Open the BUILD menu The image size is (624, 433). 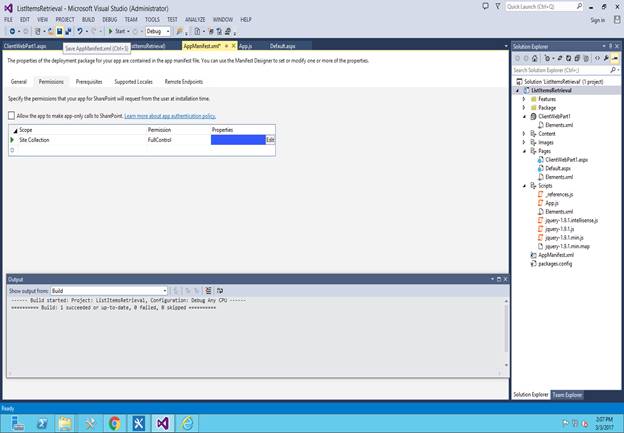[x=88, y=20]
